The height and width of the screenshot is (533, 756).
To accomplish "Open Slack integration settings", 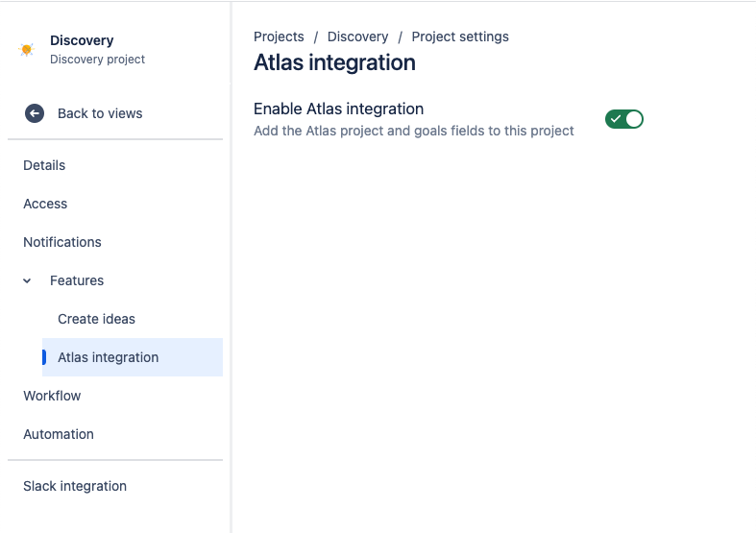I will 75,486.
